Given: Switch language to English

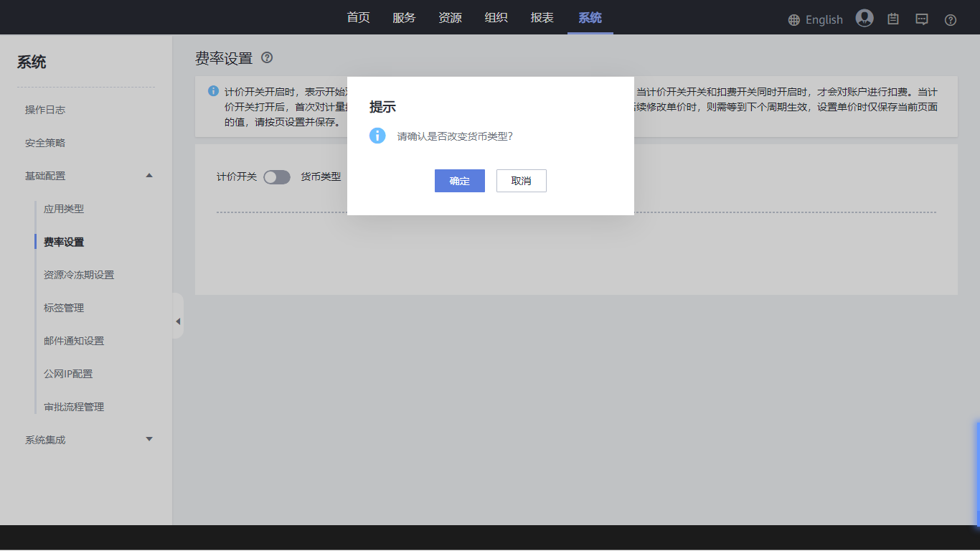Looking at the screenshot, I should click(824, 20).
